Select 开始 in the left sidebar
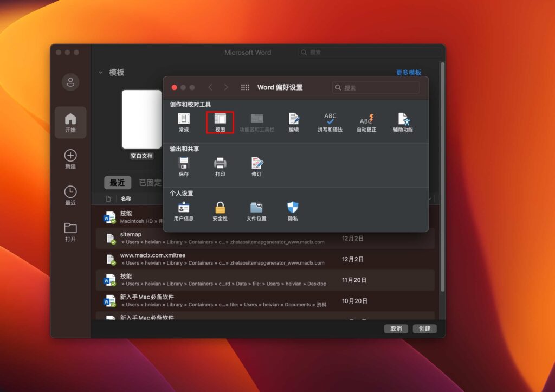This screenshot has height=392, width=555. pyautogui.click(x=70, y=123)
